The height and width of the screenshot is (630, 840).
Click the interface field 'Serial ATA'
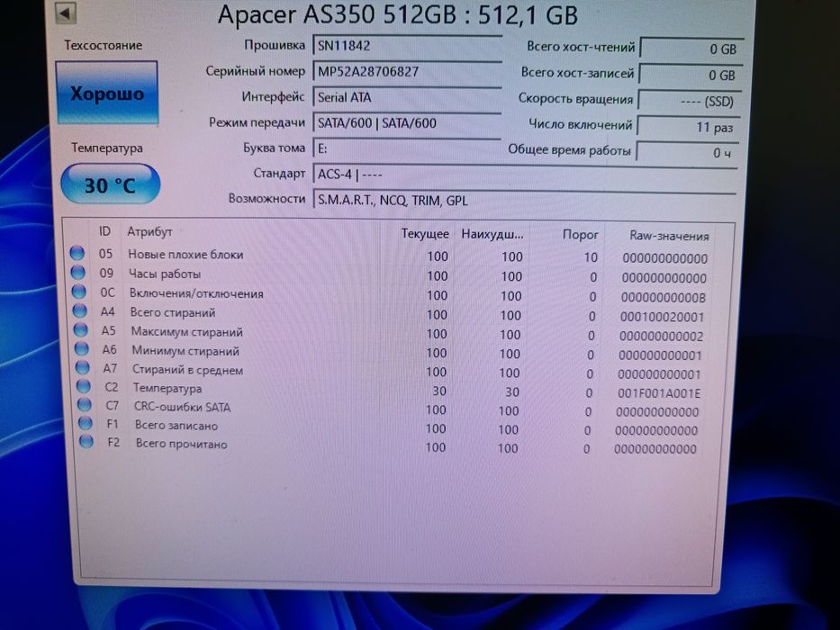click(407, 97)
